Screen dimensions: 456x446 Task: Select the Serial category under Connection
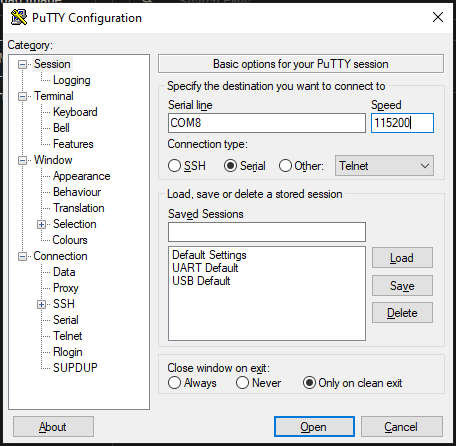pyautogui.click(x=66, y=320)
